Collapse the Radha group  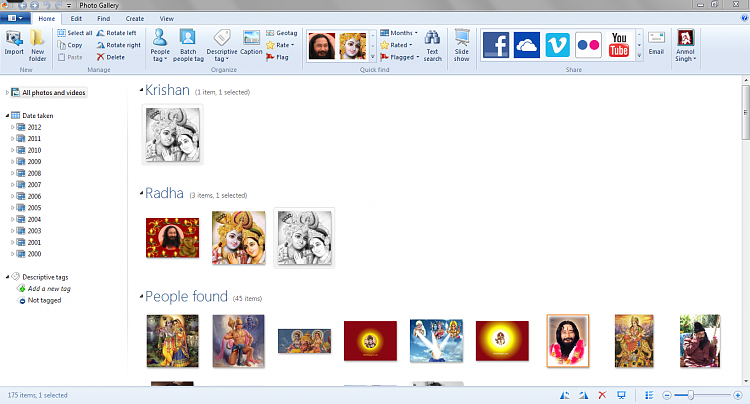pyautogui.click(x=142, y=193)
